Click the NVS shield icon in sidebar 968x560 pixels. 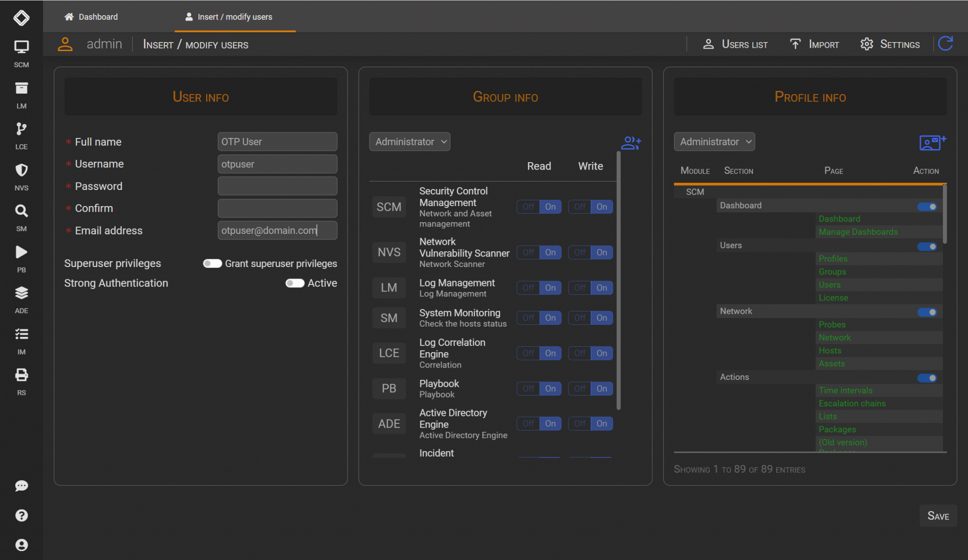pos(21,170)
